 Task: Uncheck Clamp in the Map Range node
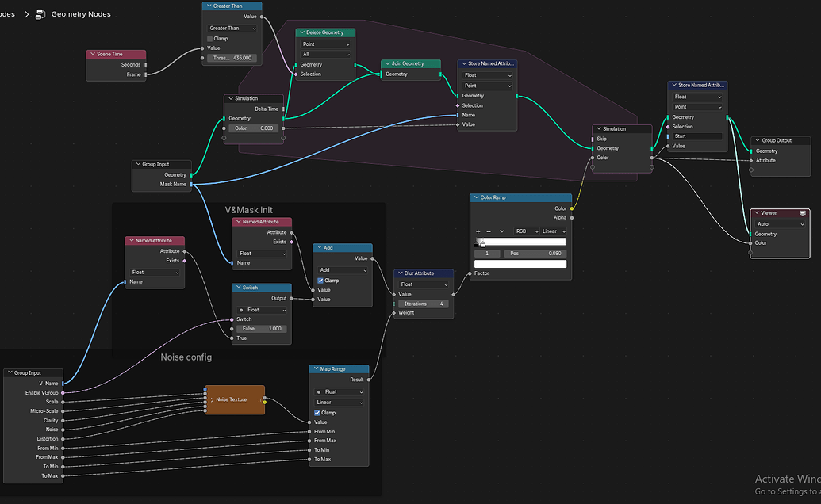coord(317,413)
